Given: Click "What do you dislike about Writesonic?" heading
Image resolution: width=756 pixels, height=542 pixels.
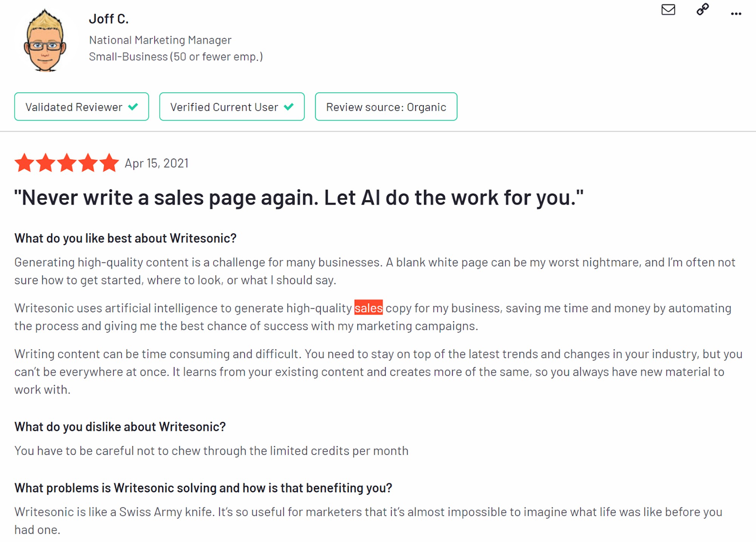Looking at the screenshot, I should [x=120, y=427].
